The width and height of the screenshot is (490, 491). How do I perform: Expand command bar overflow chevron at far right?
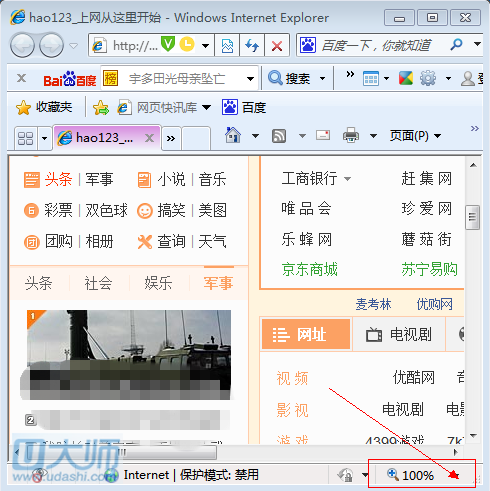(475, 129)
